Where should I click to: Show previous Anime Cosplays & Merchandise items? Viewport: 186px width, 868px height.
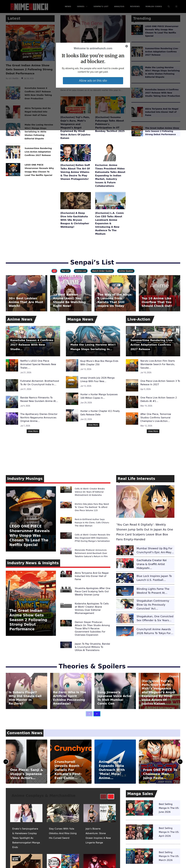coord(103,797)
